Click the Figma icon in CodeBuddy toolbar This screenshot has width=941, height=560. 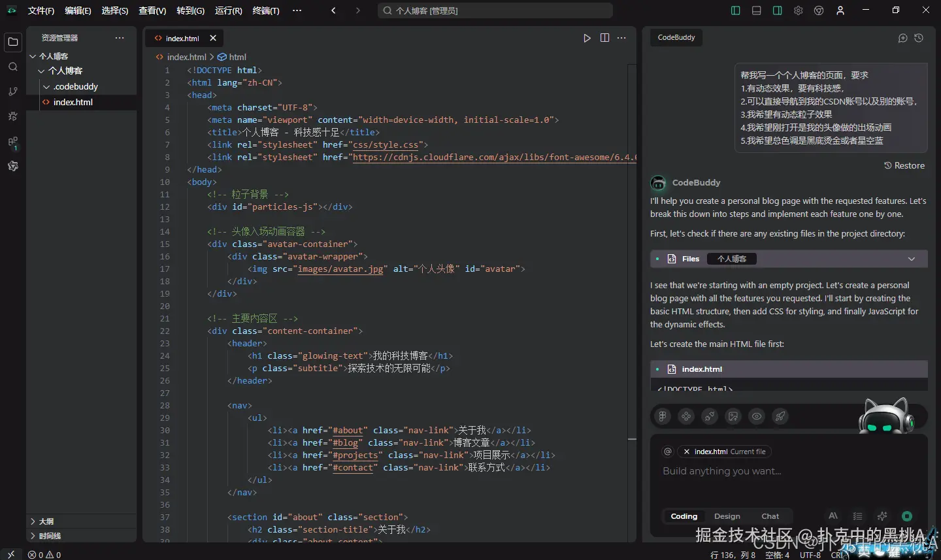pos(663,416)
